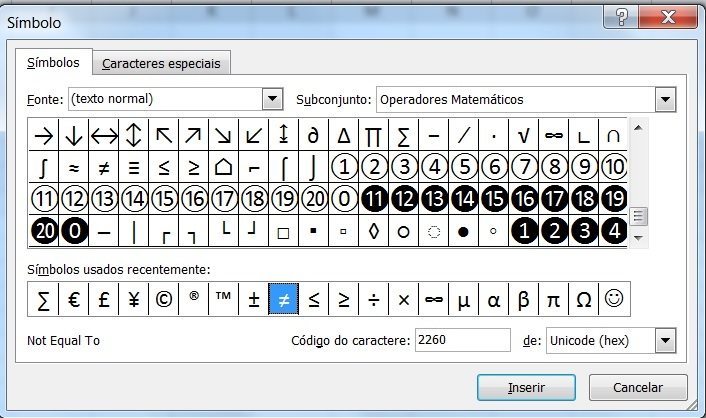Pick the yen ¥ recent symbol
This screenshot has height=418, width=706.
134,299
